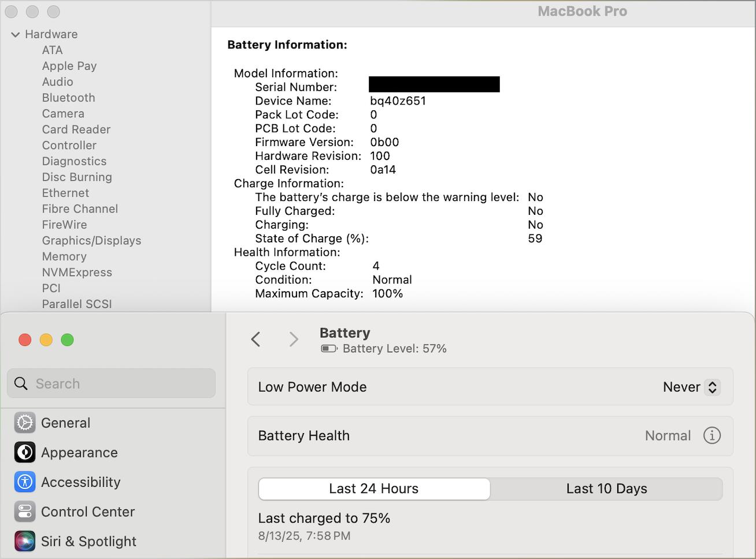The height and width of the screenshot is (559, 756).
Task: Select Controller in Hardware list
Action: tap(69, 146)
